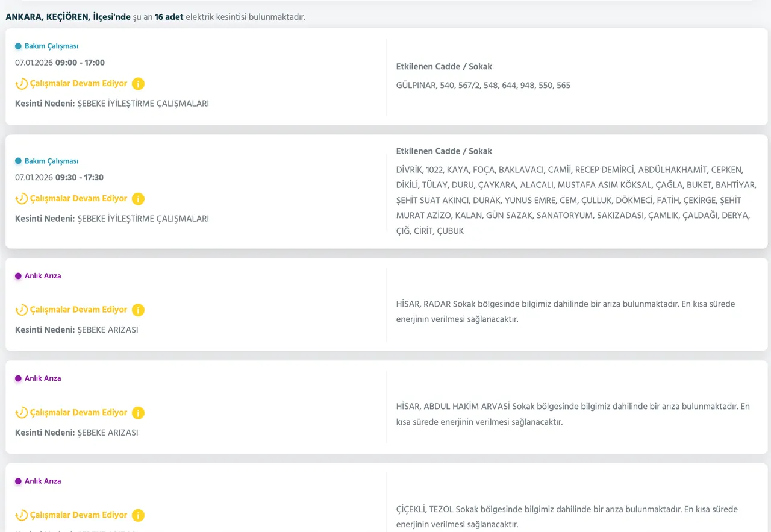Click info icon in the 09:00 - 17:00 outage card
The image size is (771, 532).
[x=138, y=84]
